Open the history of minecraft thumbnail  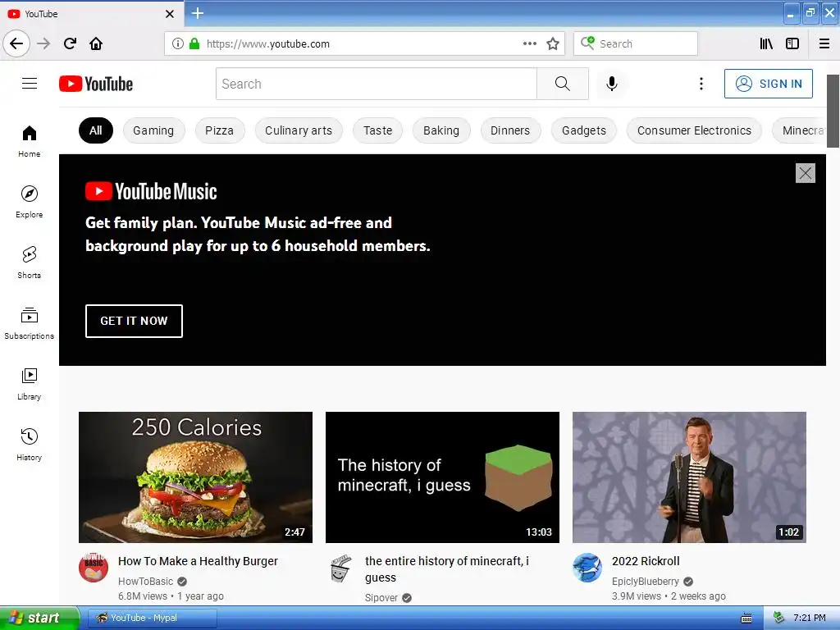442,477
